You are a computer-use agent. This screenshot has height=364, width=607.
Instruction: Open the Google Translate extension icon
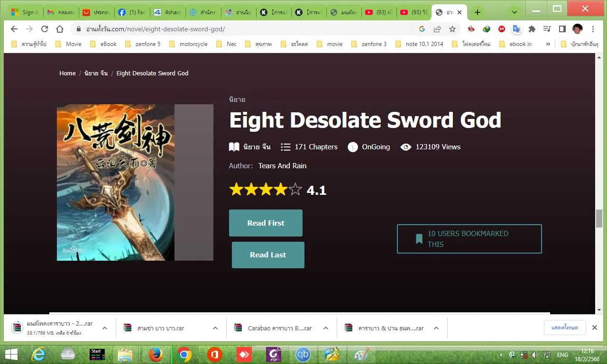516,29
